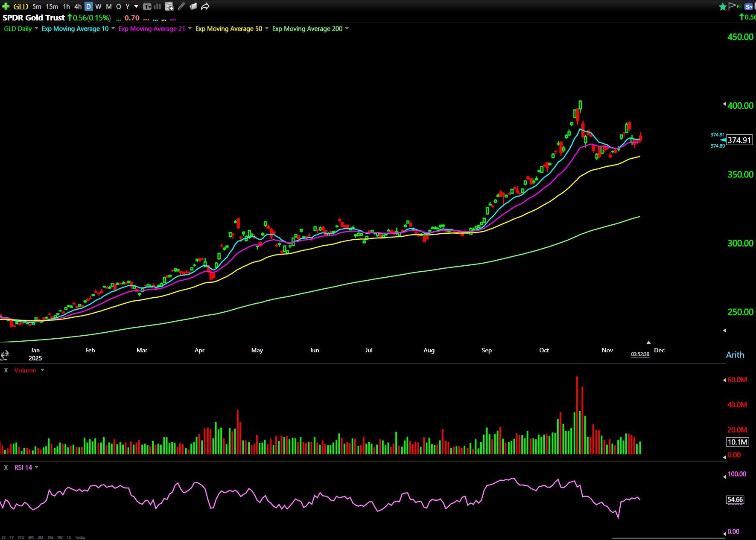This screenshot has width=756, height=540.
Task: Close the Volume indicator pane
Action: click(6, 370)
